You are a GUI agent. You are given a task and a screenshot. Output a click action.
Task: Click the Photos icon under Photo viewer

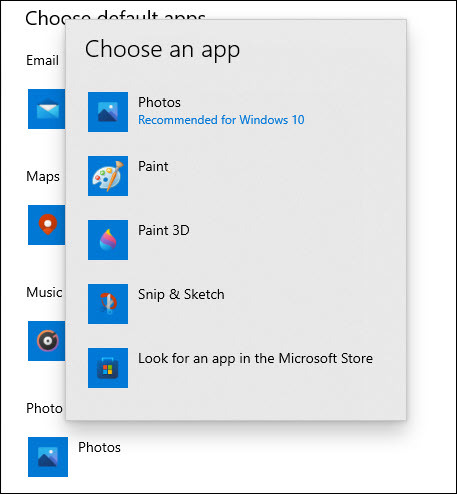[48, 457]
